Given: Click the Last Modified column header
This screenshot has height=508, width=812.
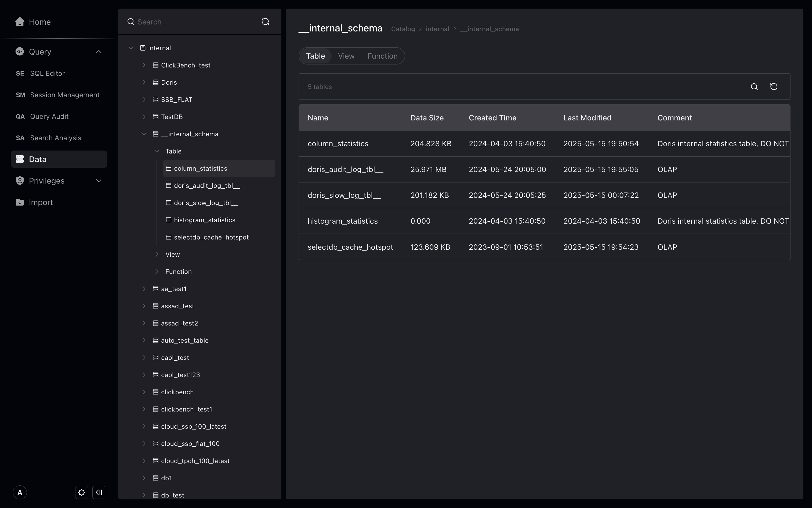Looking at the screenshot, I should click(x=587, y=118).
